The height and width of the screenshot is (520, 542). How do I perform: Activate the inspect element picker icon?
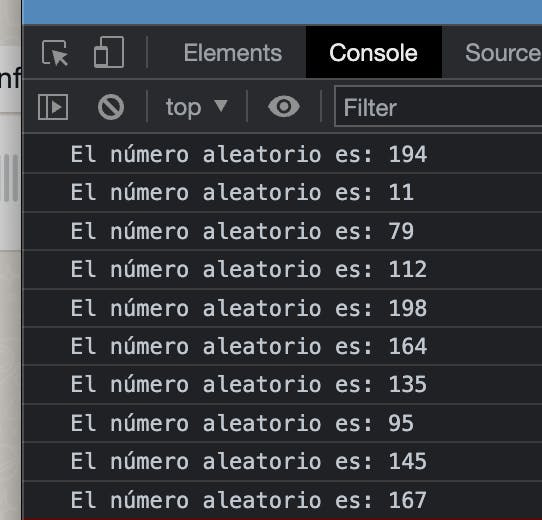[55, 53]
